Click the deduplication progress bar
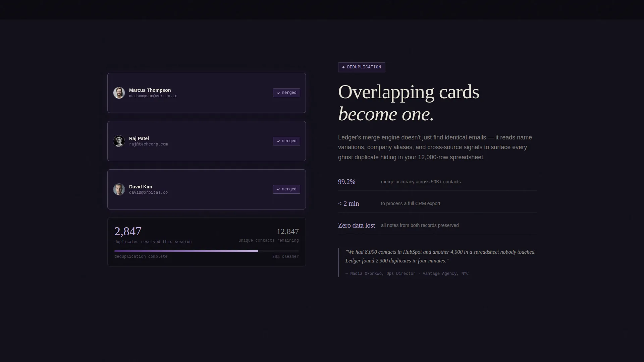This screenshot has width=644, height=362. (206, 251)
